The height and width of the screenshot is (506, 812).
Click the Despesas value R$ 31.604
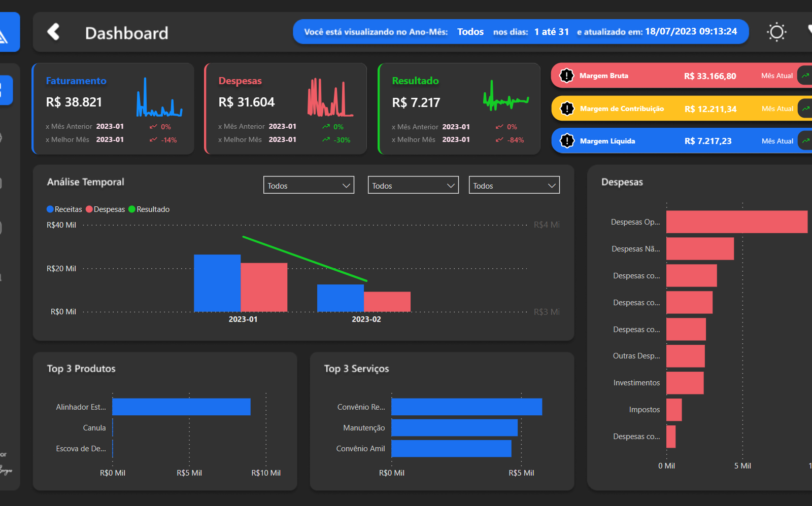pos(247,102)
